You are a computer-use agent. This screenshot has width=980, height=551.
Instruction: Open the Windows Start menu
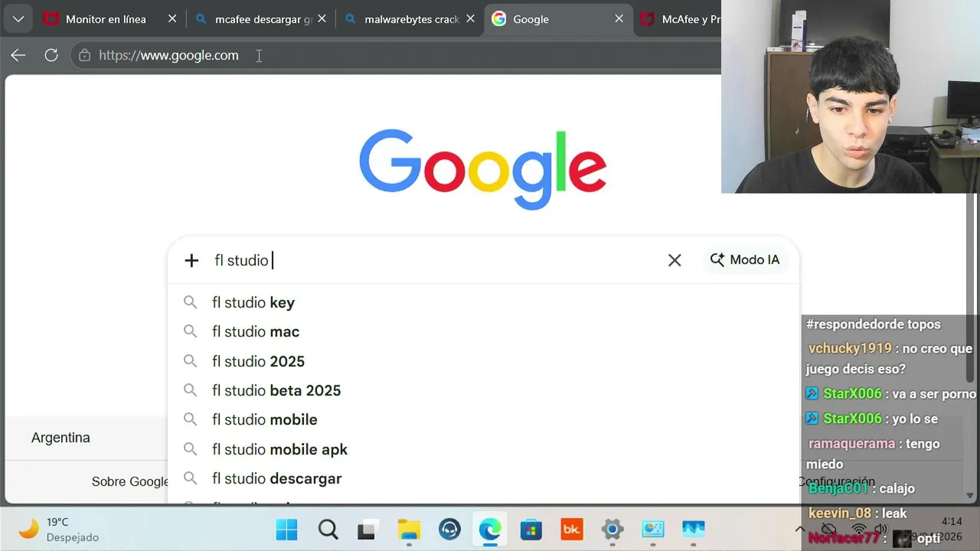tap(287, 529)
